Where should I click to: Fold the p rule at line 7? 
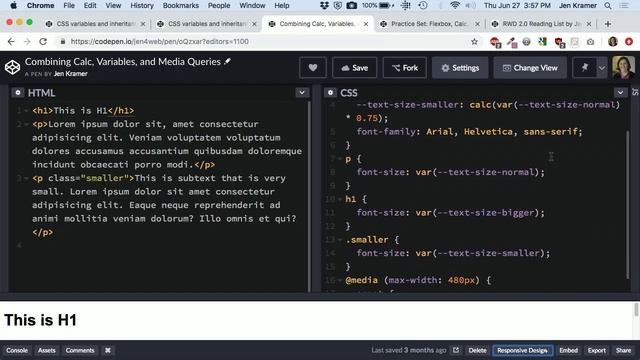tap(340, 159)
